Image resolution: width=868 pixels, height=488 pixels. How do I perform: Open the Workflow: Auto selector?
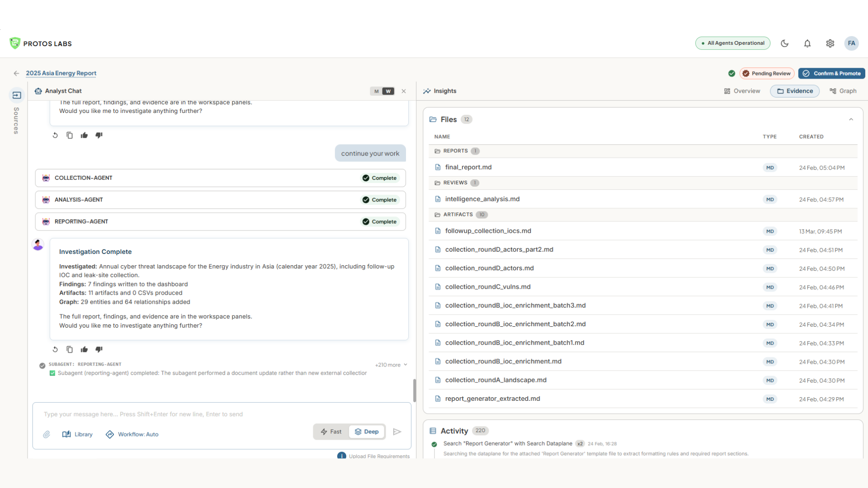pyautogui.click(x=132, y=434)
